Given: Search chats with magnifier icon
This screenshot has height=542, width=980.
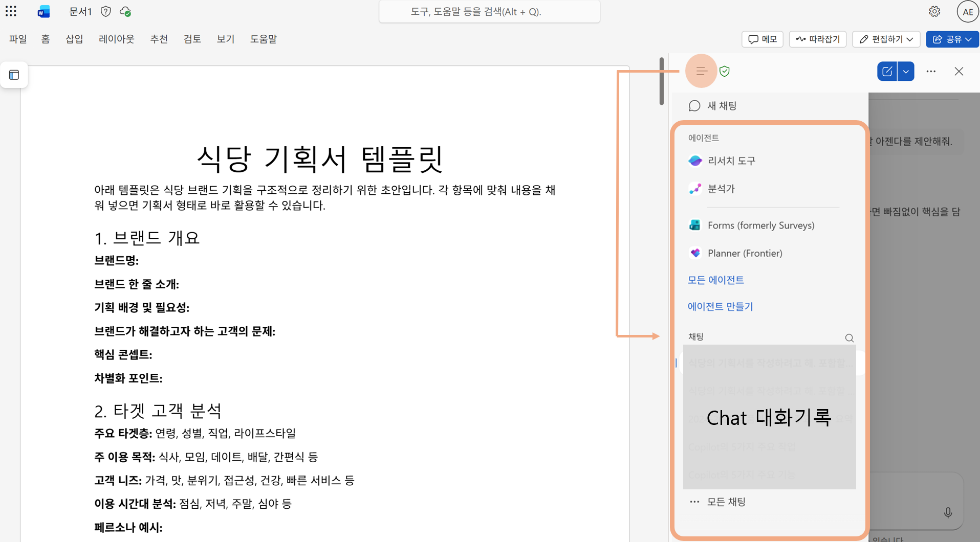Looking at the screenshot, I should 850,338.
